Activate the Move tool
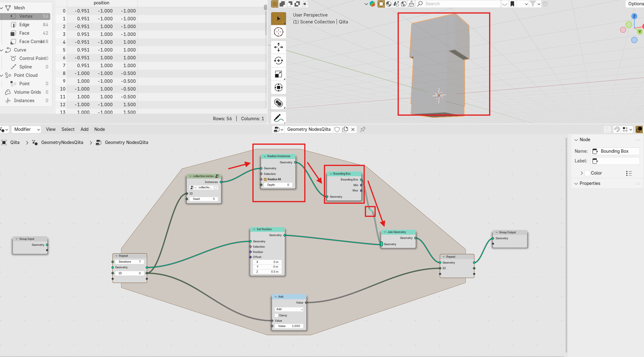The width and height of the screenshot is (644, 357). (x=278, y=47)
